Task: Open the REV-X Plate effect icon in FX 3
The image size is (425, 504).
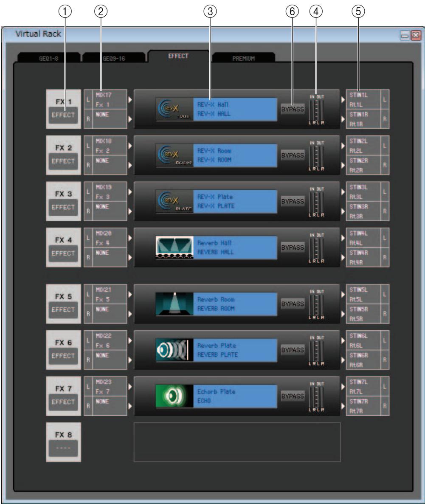Action: pos(174,202)
